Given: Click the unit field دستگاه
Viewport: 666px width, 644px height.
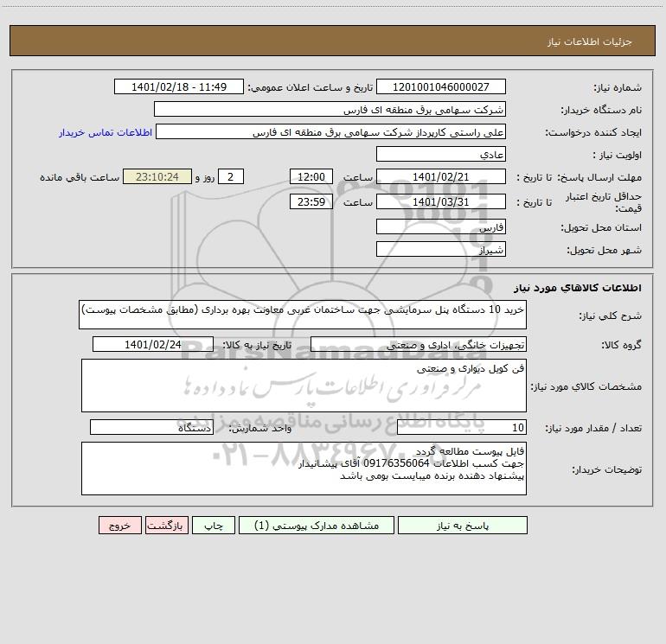Looking at the screenshot, I should [151, 427].
